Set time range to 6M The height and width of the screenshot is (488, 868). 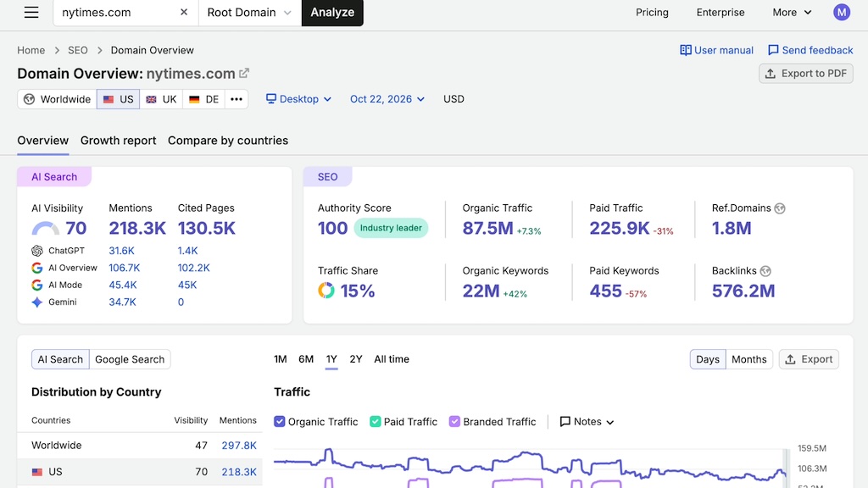tap(305, 359)
